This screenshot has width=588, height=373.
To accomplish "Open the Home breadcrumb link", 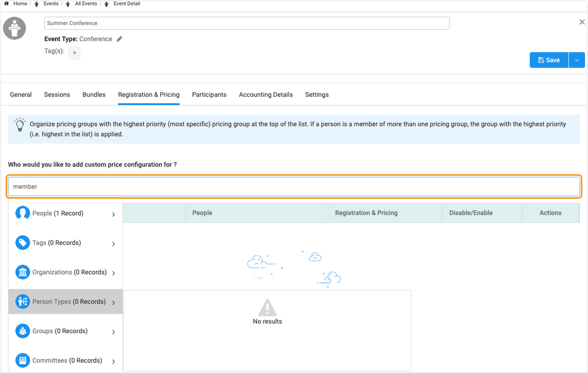I will click(x=20, y=3).
